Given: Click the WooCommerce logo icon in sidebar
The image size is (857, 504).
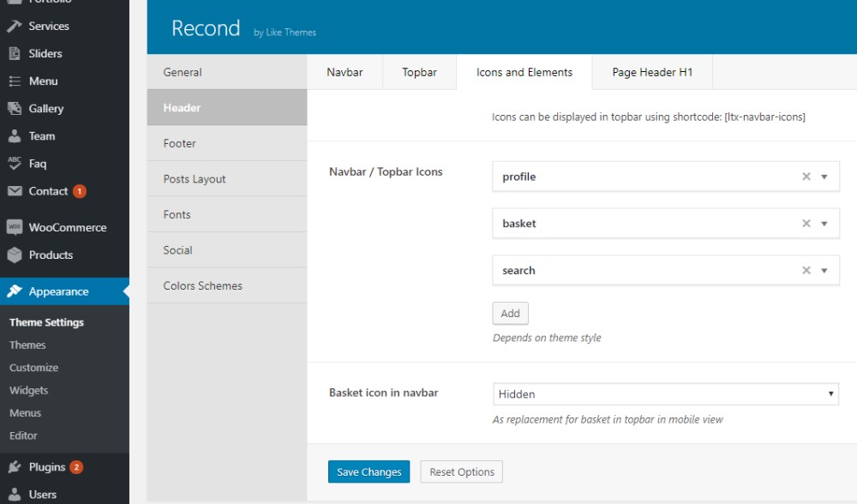Looking at the screenshot, I should point(15,227).
